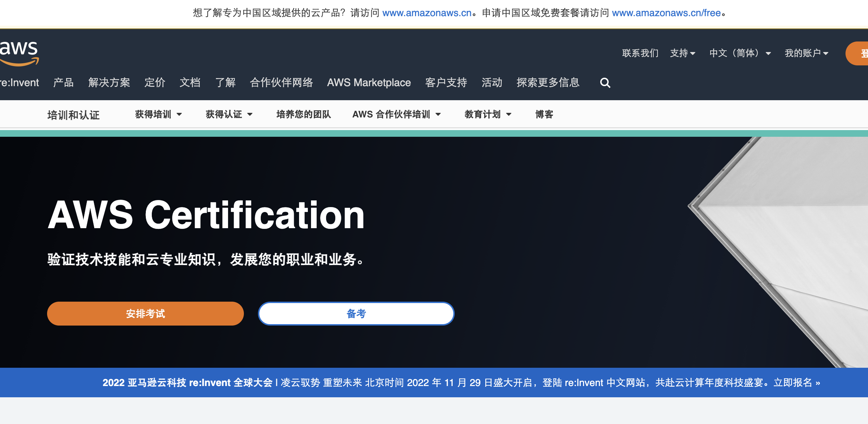The image size is (868, 424).
Task: Go to 定价 page
Action: coord(155,83)
